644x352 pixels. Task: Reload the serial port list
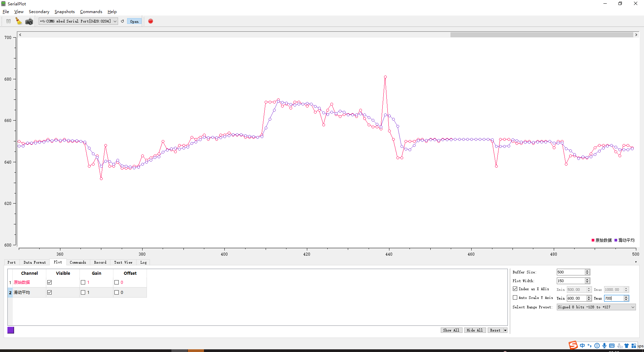coord(122,21)
